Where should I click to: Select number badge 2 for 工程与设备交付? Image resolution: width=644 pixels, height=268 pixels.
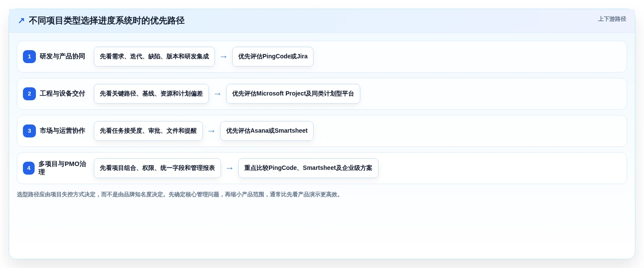[29, 94]
